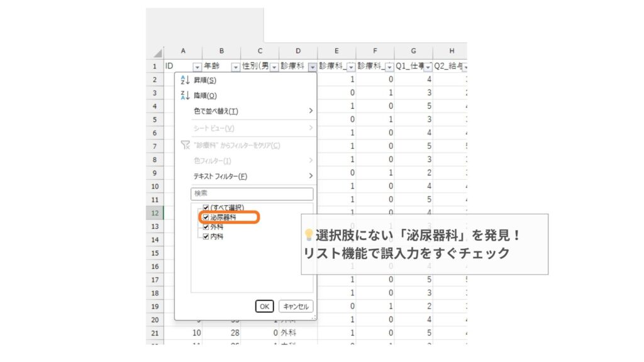Select row 12 header
644x362 pixels.
155,212
